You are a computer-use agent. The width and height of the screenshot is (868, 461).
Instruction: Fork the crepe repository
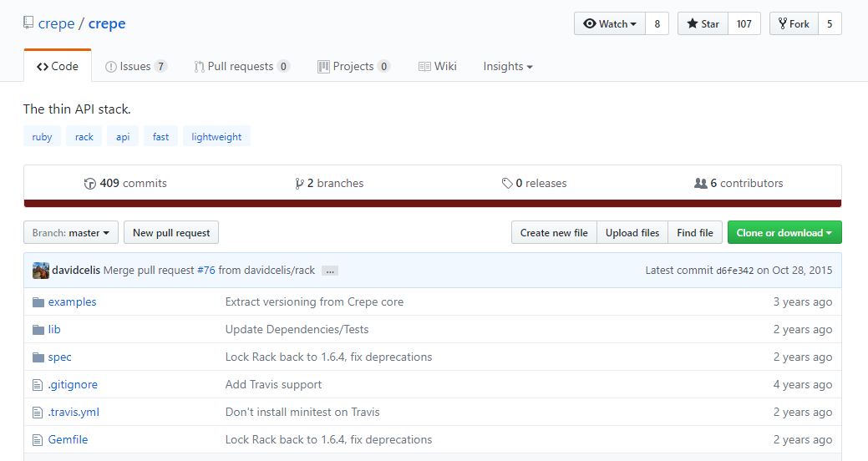tap(794, 23)
